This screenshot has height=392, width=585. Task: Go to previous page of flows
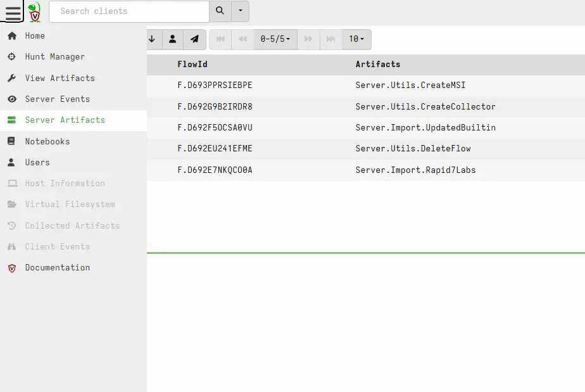pyautogui.click(x=243, y=39)
